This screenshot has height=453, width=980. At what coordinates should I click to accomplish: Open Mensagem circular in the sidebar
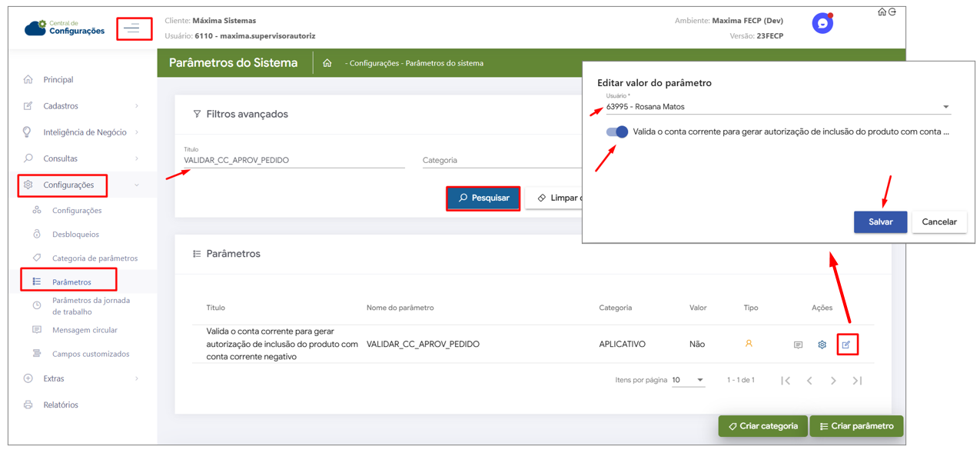(x=85, y=330)
